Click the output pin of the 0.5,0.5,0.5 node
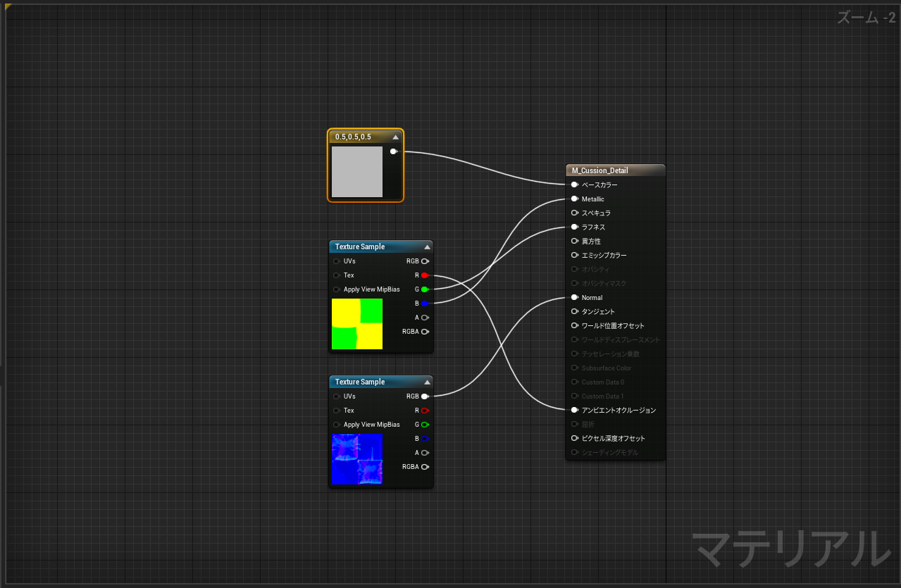901x588 pixels. tap(394, 151)
